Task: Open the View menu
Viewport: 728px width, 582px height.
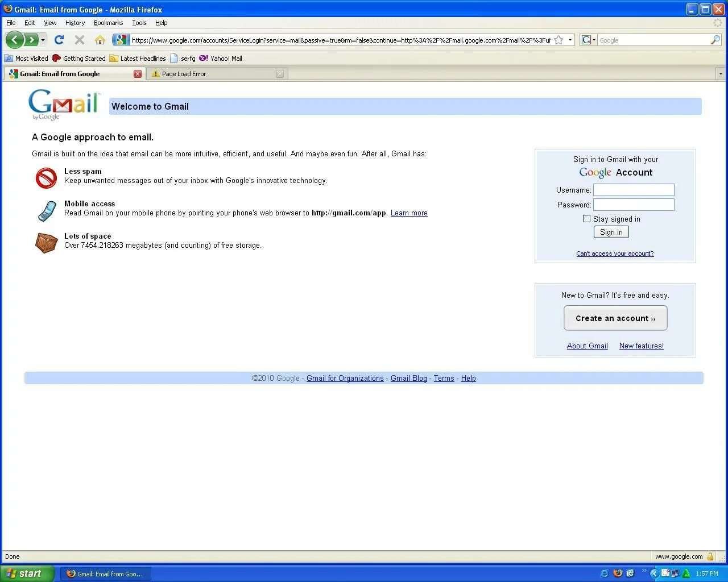Action: point(50,23)
